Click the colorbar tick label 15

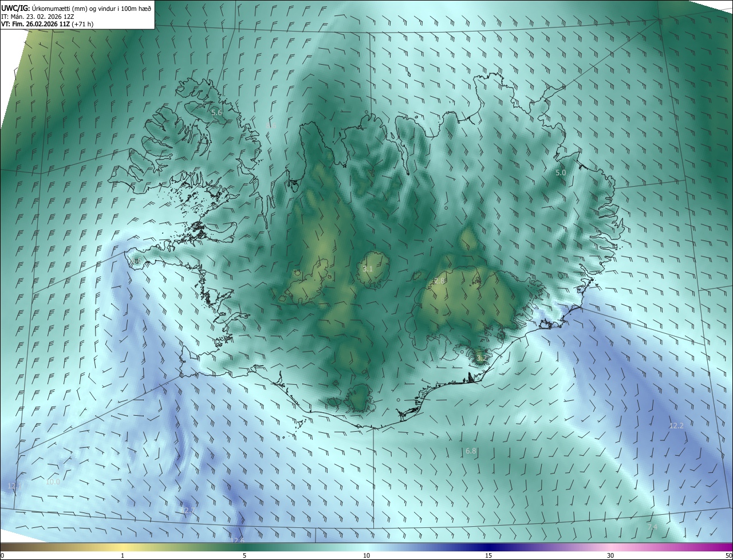click(x=488, y=555)
